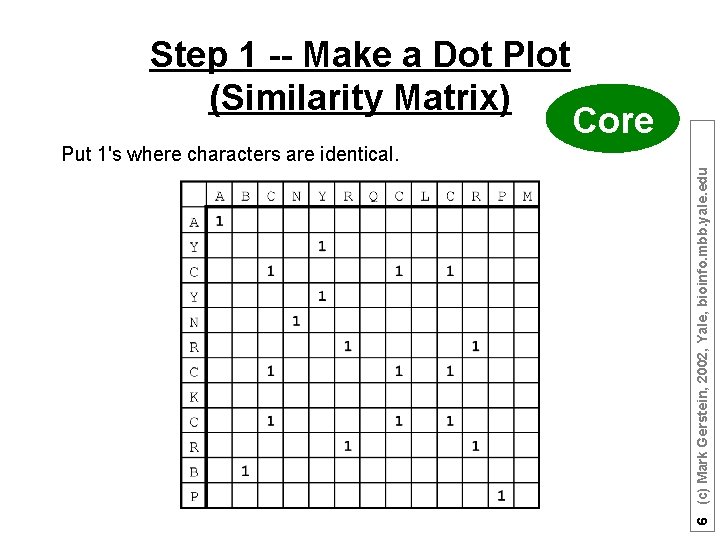Select column header L in the matrix
Viewport: 720px width, 540px height.
pyautogui.click(x=425, y=196)
